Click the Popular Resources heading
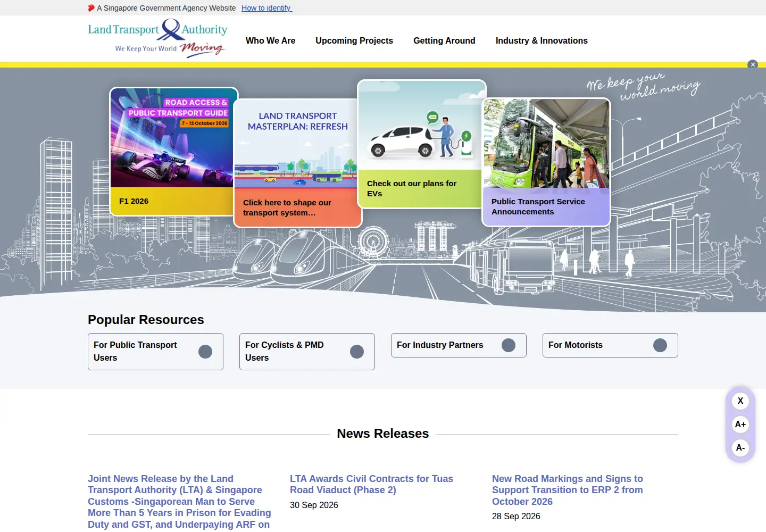 [146, 320]
